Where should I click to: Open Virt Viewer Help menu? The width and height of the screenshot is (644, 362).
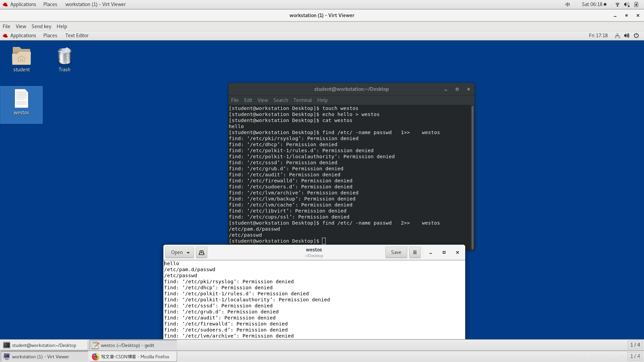[62, 26]
